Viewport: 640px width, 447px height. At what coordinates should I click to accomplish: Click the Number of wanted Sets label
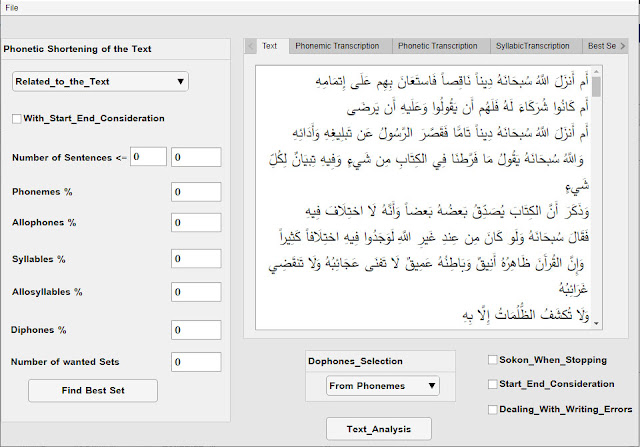click(x=65, y=362)
